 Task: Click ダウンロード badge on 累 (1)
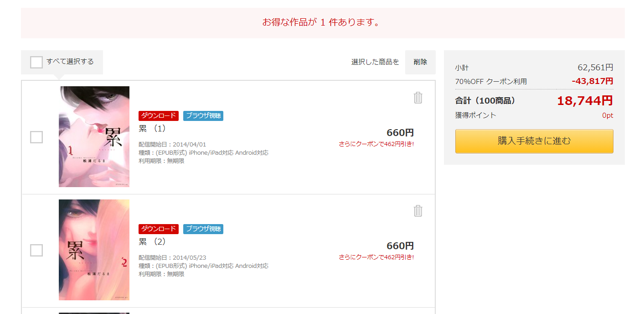coord(159,116)
